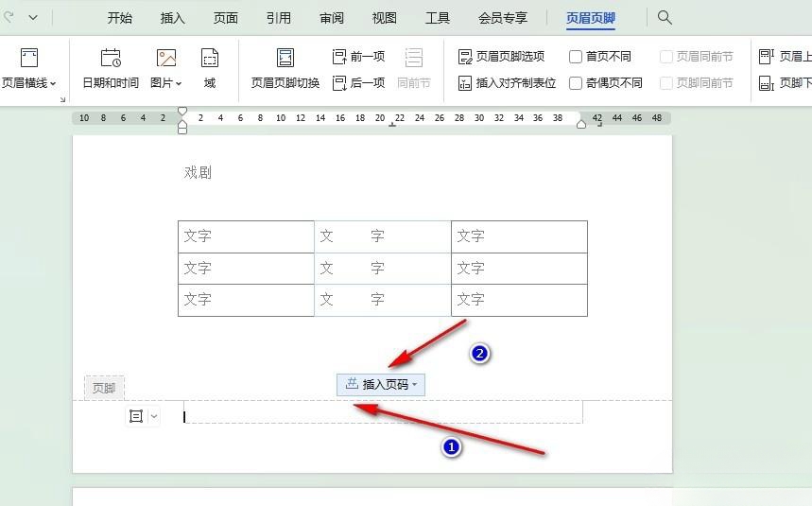812x506 pixels.
Task: Click the 同前节 same-as-previous-section button
Action: click(414, 68)
